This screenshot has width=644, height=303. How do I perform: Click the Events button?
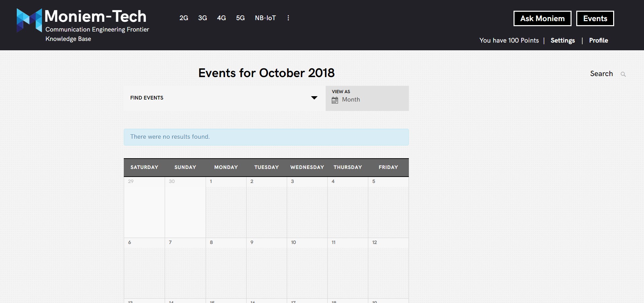(x=595, y=18)
